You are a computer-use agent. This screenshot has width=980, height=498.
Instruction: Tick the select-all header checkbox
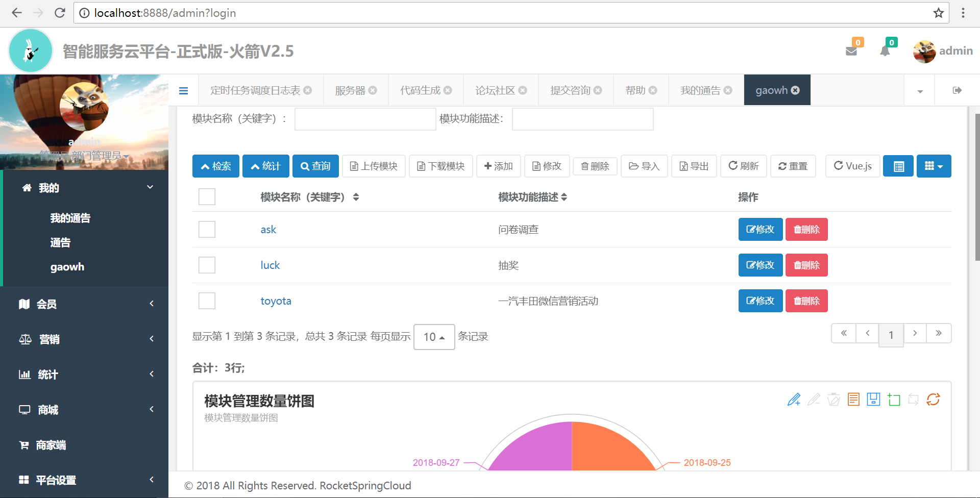click(x=207, y=197)
